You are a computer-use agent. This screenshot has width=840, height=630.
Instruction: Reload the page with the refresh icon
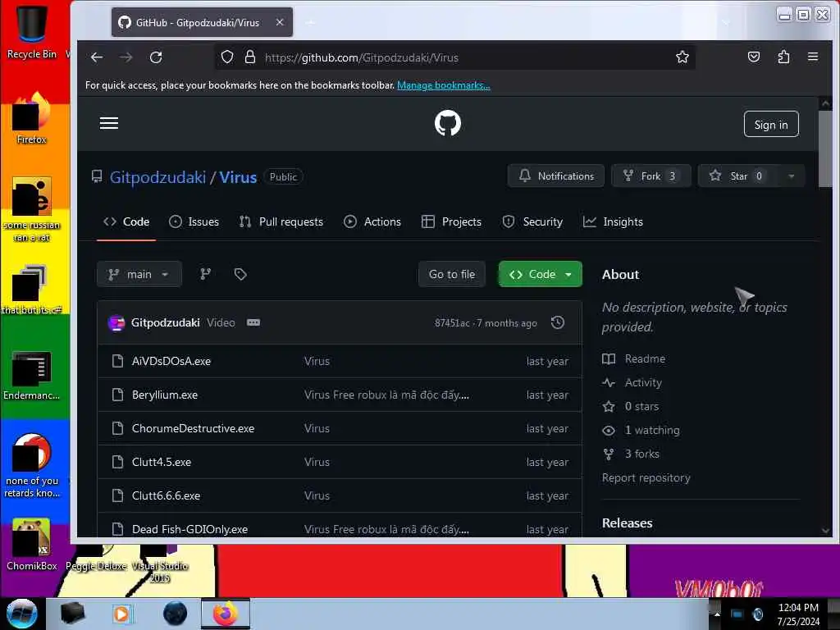click(x=156, y=57)
